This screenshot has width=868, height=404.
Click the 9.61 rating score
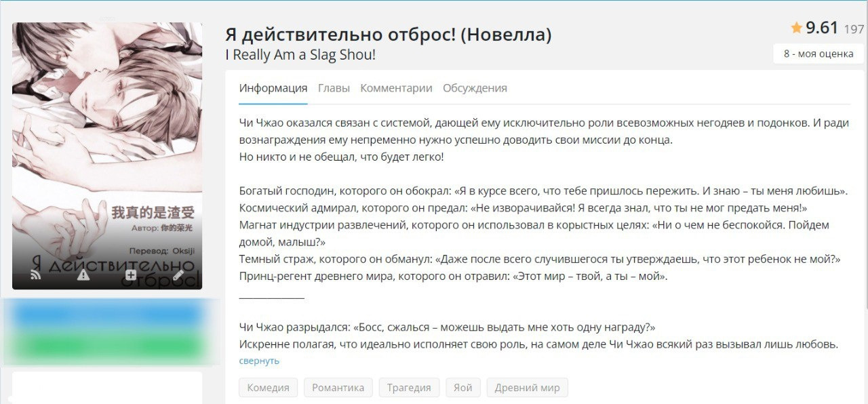point(822,28)
